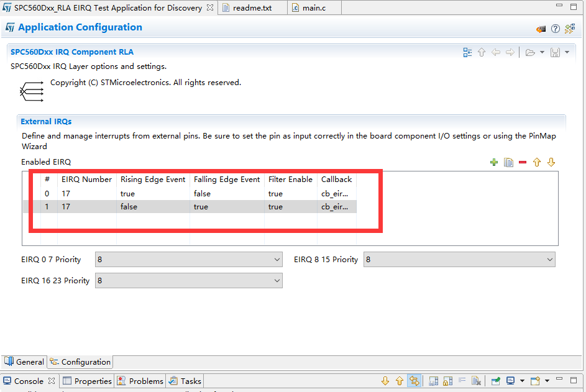Move the EIRQ row up with the orange up arrow

[x=537, y=162]
